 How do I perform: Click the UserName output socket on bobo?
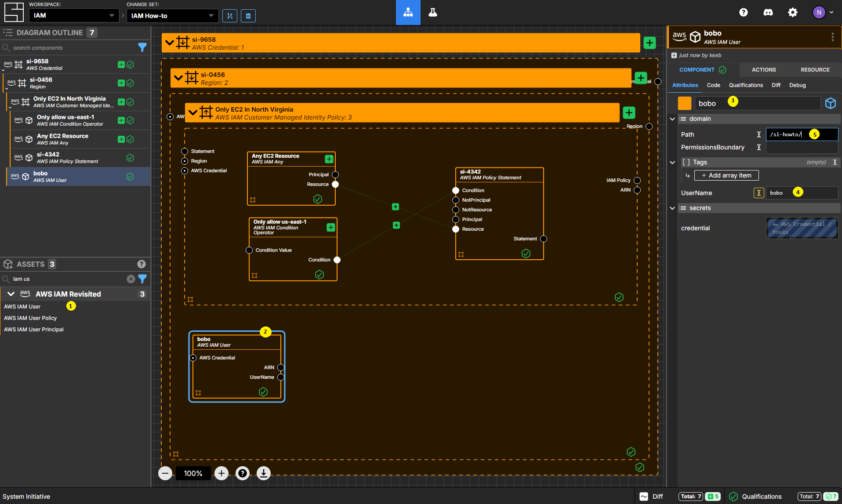click(281, 377)
